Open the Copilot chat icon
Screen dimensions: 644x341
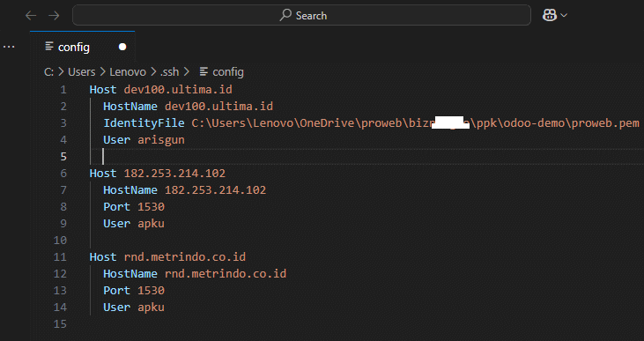pos(550,15)
